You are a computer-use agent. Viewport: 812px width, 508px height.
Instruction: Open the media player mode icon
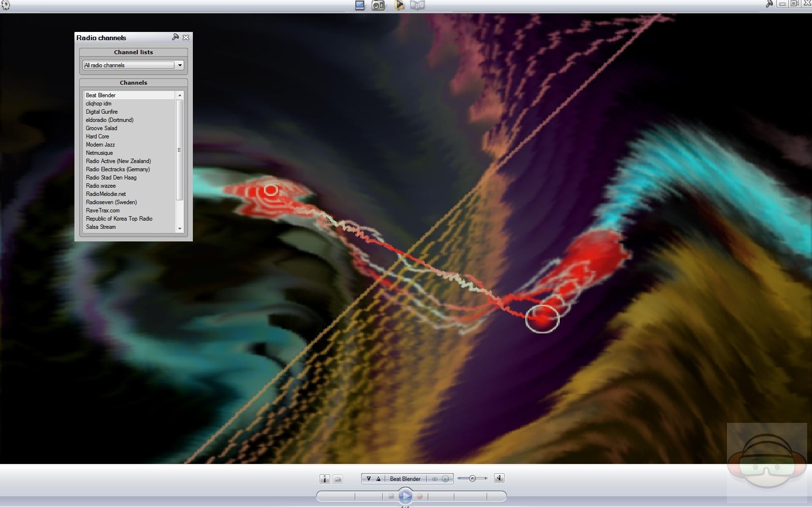[x=399, y=5]
